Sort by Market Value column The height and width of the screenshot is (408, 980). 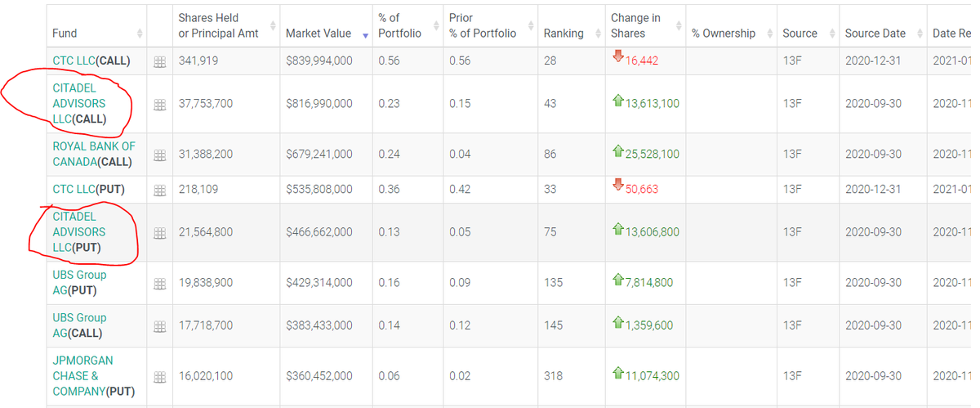tap(365, 34)
